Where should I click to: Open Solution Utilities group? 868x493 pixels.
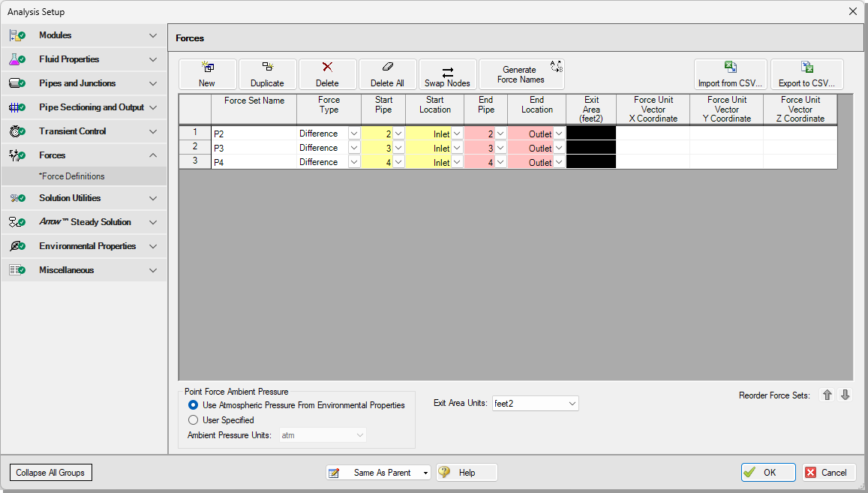(84, 198)
